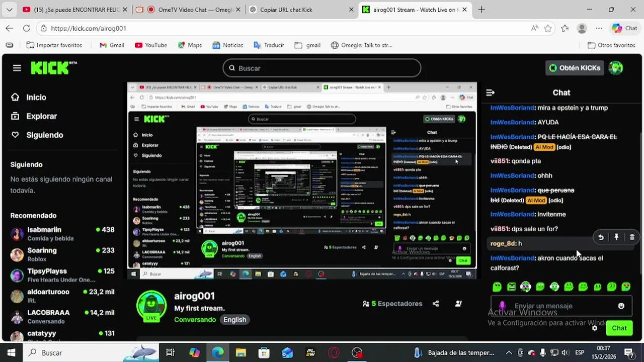Open chat settings gear icon
The height and width of the screenshot is (362, 644).
click(595, 328)
